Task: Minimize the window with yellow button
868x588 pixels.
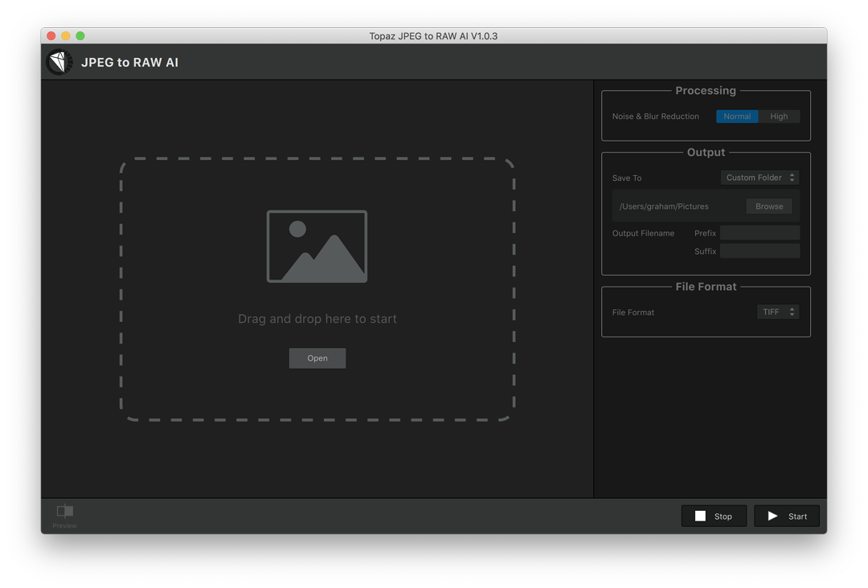Action: point(65,36)
